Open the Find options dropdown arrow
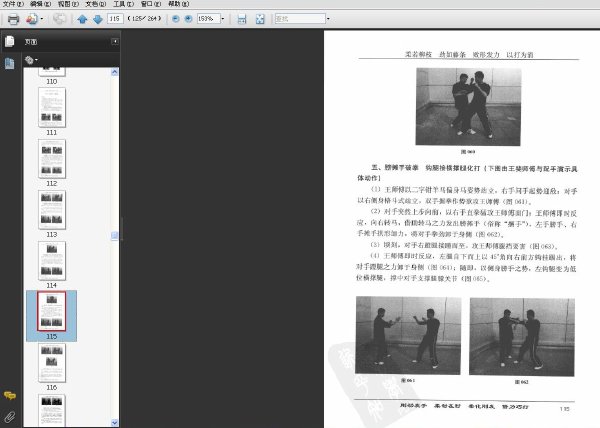 pos(328,18)
